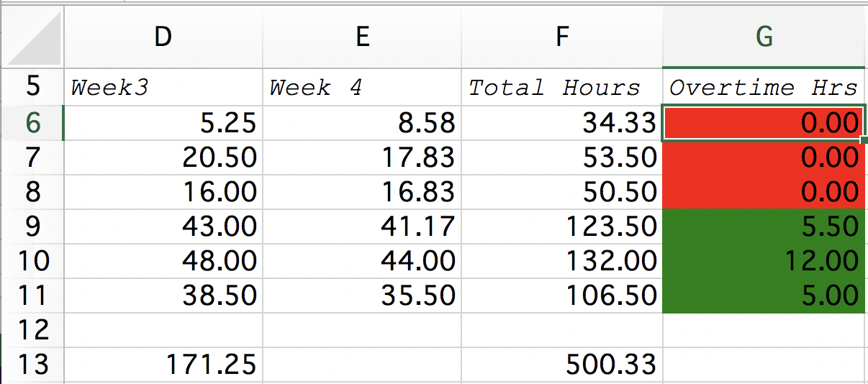Select column E header
This screenshot has width=868, height=384.
[362, 37]
